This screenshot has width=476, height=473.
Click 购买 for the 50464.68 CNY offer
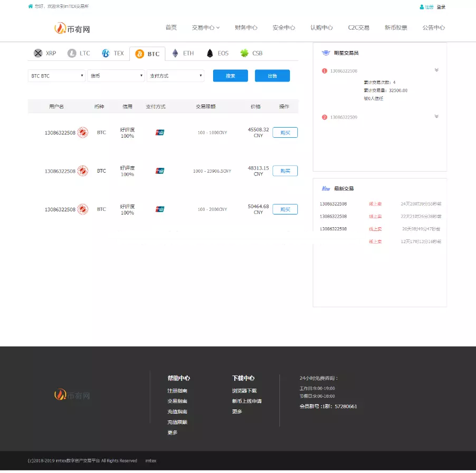[x=285, y=209]
